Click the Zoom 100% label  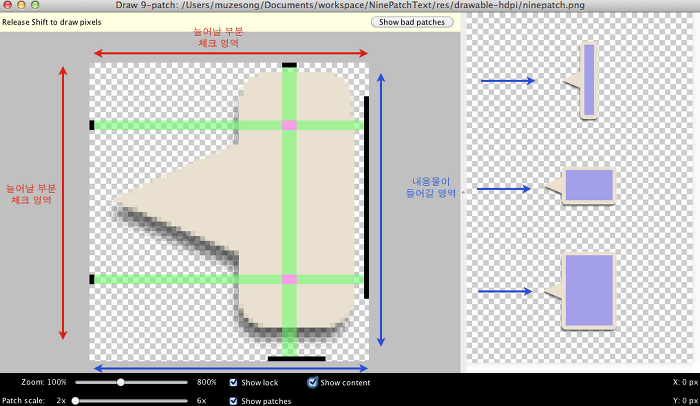pos(44,382)
